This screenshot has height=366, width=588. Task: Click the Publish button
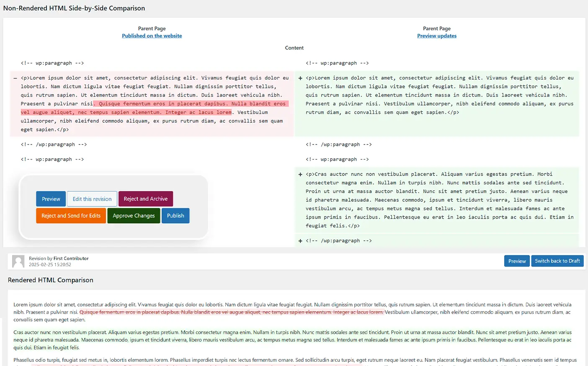175,216
